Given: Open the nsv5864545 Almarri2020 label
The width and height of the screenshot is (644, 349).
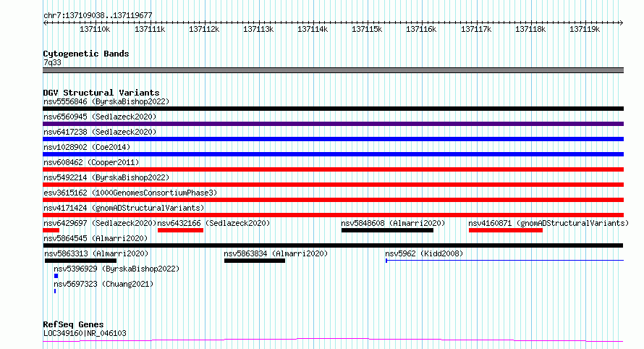Looking at the screenshot, I should coord(96,238).
